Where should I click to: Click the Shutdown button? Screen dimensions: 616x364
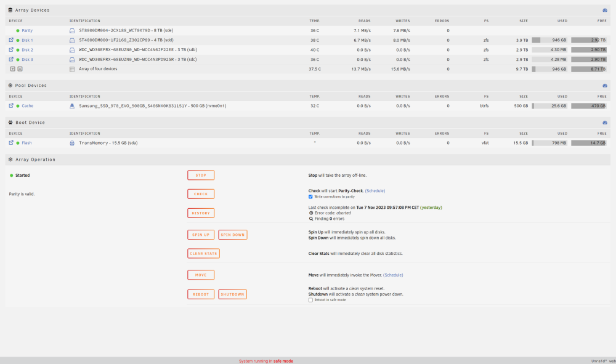pos(232,294)
